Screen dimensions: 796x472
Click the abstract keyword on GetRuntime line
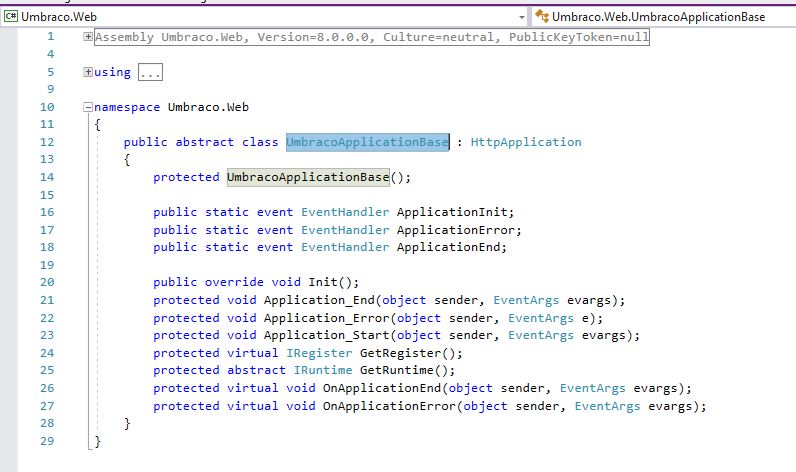point(256,370)
